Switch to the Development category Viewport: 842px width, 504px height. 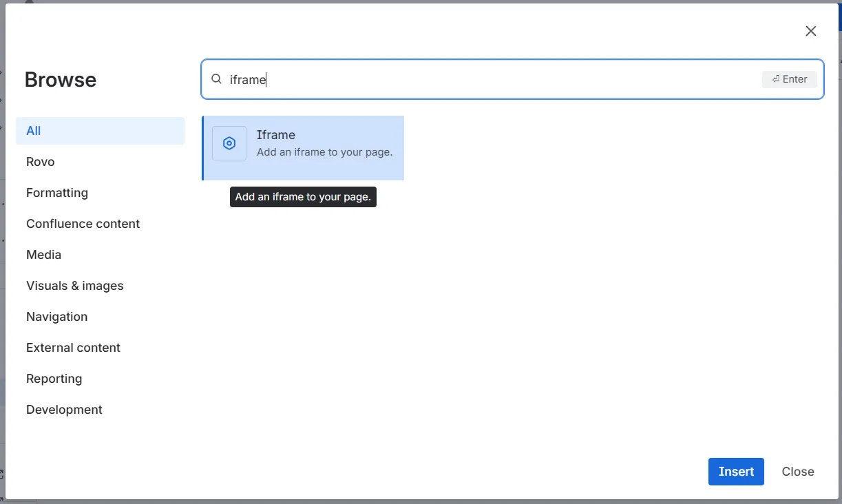(x=64, y=410)
